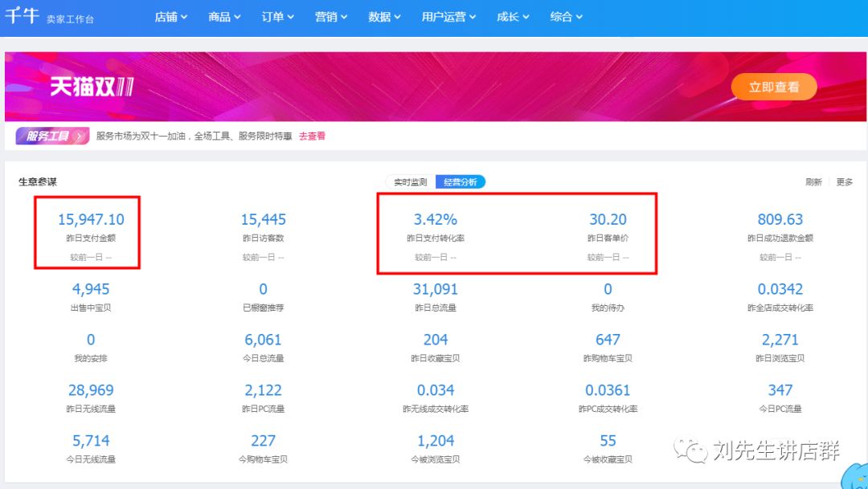Switch to the 实时监测 tab
The width and height of the screenshot is (868, 489).
pos(410,182)
